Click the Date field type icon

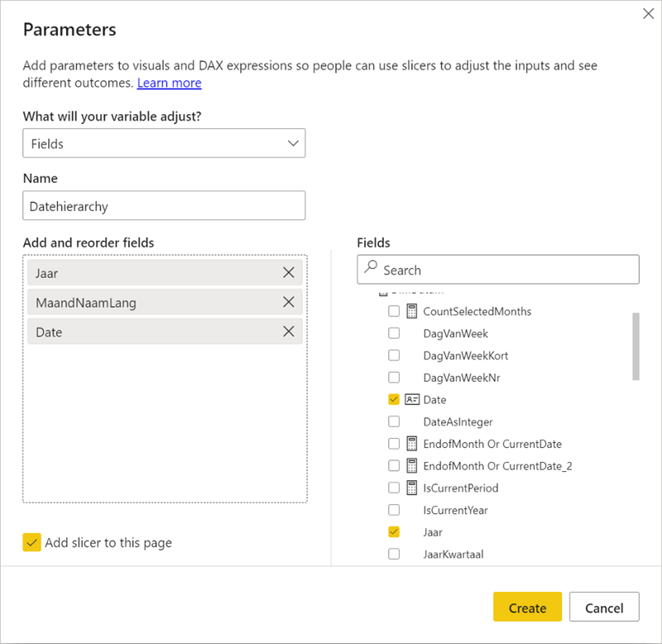tap(412, 399)
